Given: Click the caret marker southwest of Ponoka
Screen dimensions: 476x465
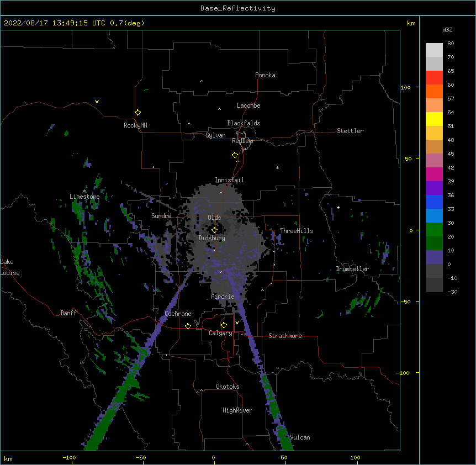Looking at the screenshot, I should pos(202,81).
